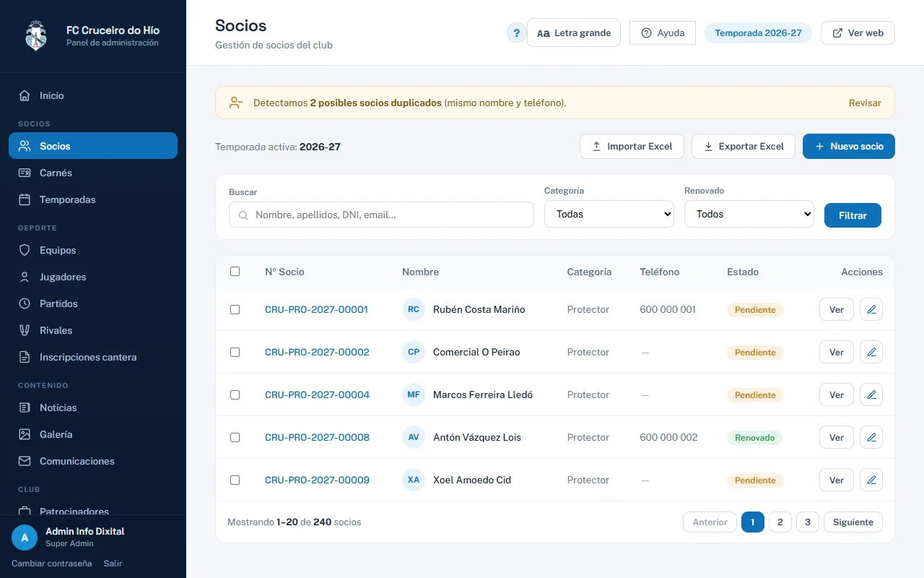The image size is (924, 578).
Task: Go to Carnés in the sidebar
Action: [x=93, y=173]
